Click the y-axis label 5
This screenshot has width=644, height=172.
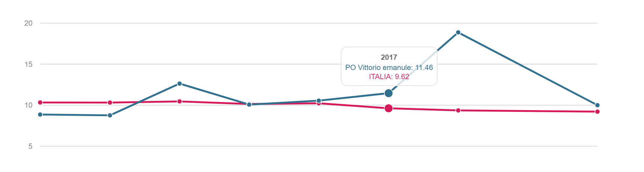coord(31,146)
